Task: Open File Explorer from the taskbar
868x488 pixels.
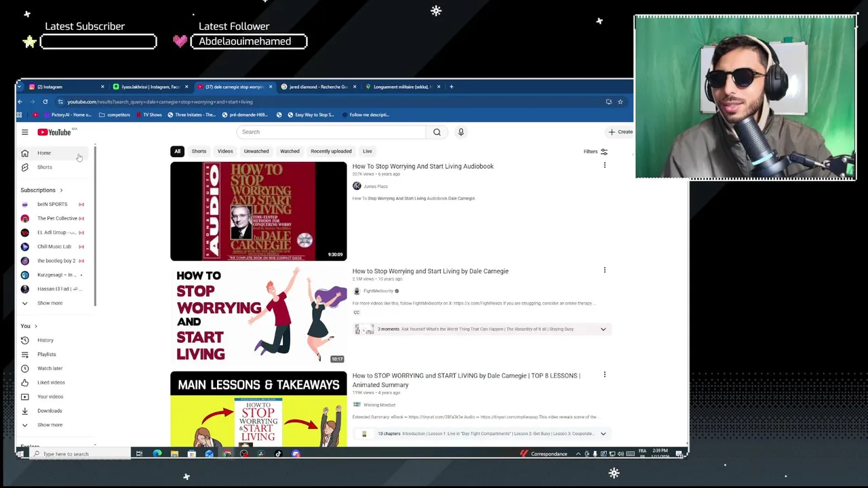Action: click(174, 454)
